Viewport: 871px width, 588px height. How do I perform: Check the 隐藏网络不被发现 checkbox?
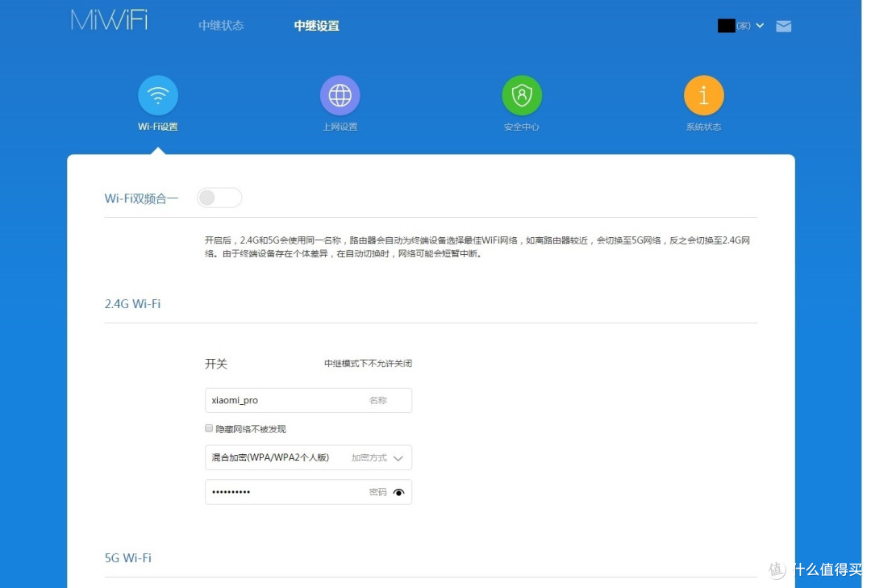(209, 428)
